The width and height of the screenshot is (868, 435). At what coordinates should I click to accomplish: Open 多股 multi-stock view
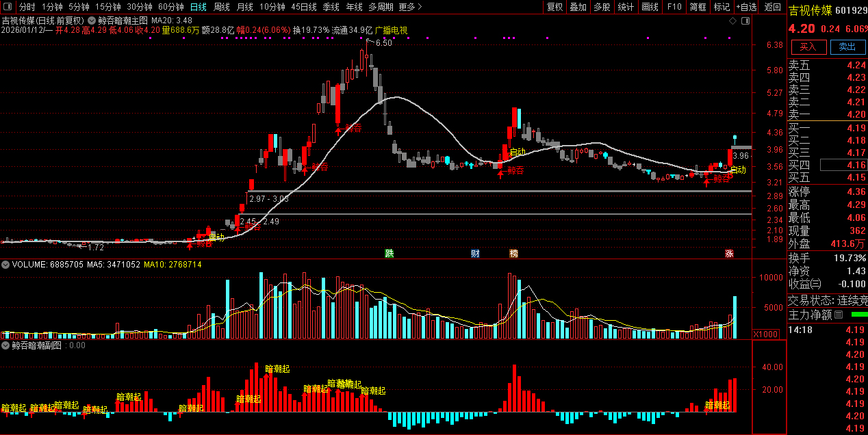[x=602, y=7]
